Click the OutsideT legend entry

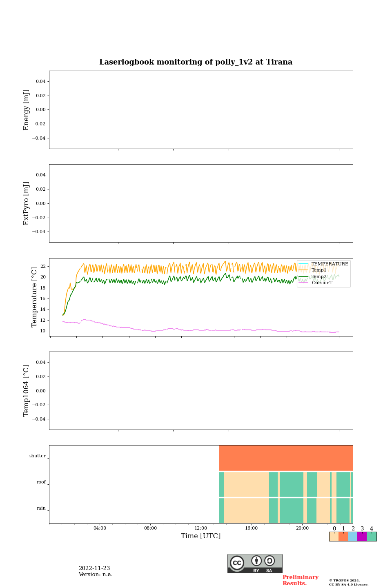[316, 283]
